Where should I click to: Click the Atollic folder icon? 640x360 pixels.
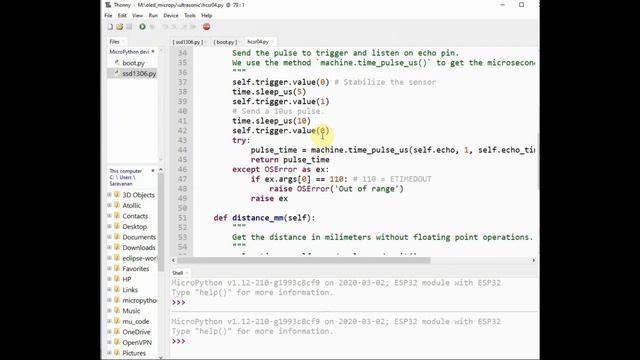point(117,205)
